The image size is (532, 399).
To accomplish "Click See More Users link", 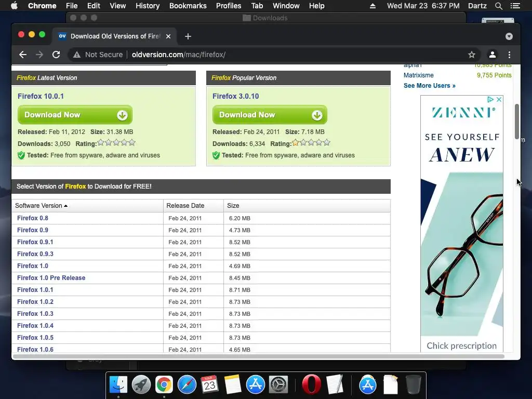I will [x=430, y=86].
